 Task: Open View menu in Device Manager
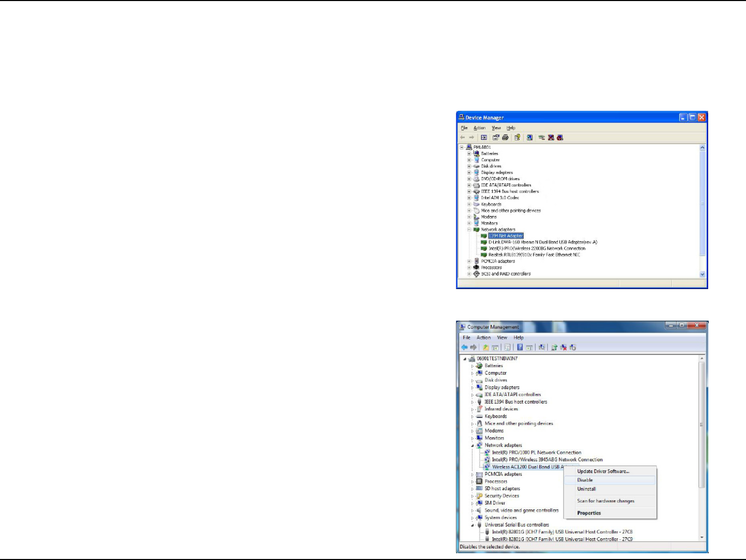[x=496, y=128]
